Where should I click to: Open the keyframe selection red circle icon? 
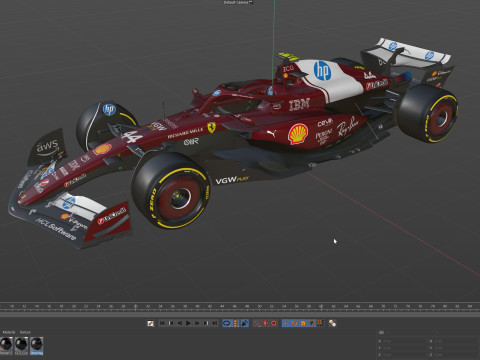[274, 323]
